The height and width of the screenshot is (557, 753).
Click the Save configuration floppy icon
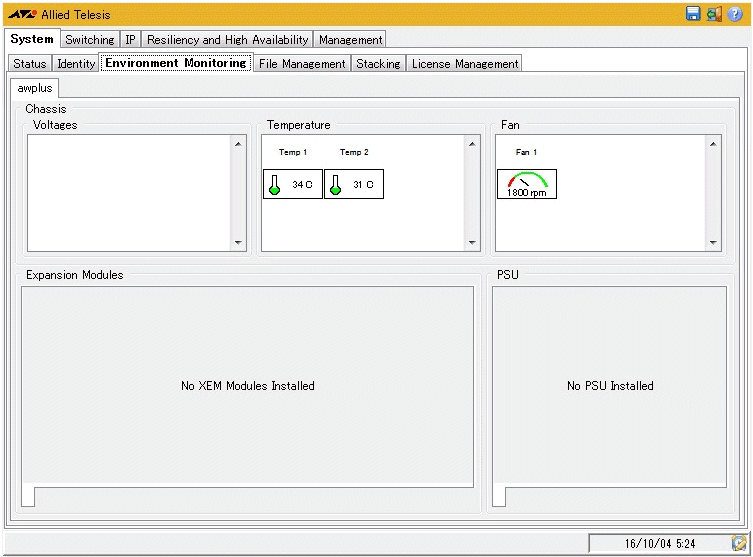693,14
